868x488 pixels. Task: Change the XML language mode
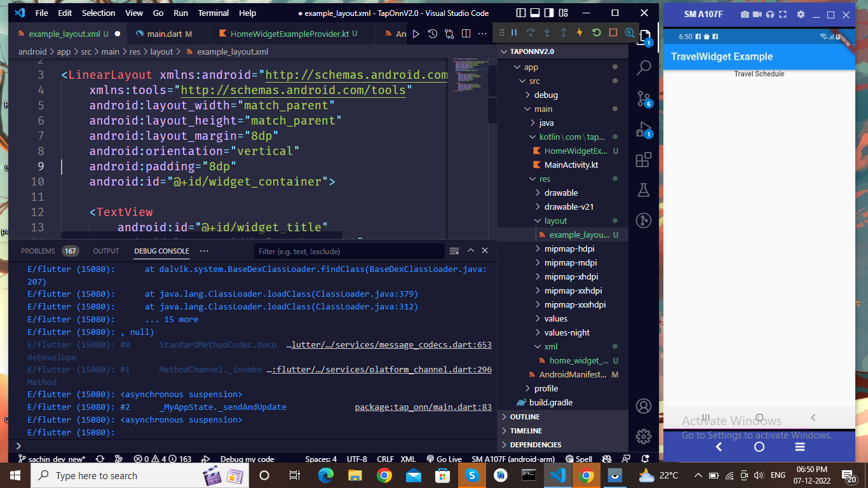(x=408, y=459)
